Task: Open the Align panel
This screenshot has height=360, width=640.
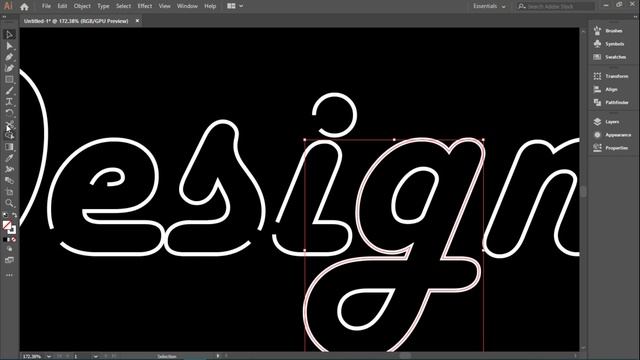Action: click(x=606, y=89)
